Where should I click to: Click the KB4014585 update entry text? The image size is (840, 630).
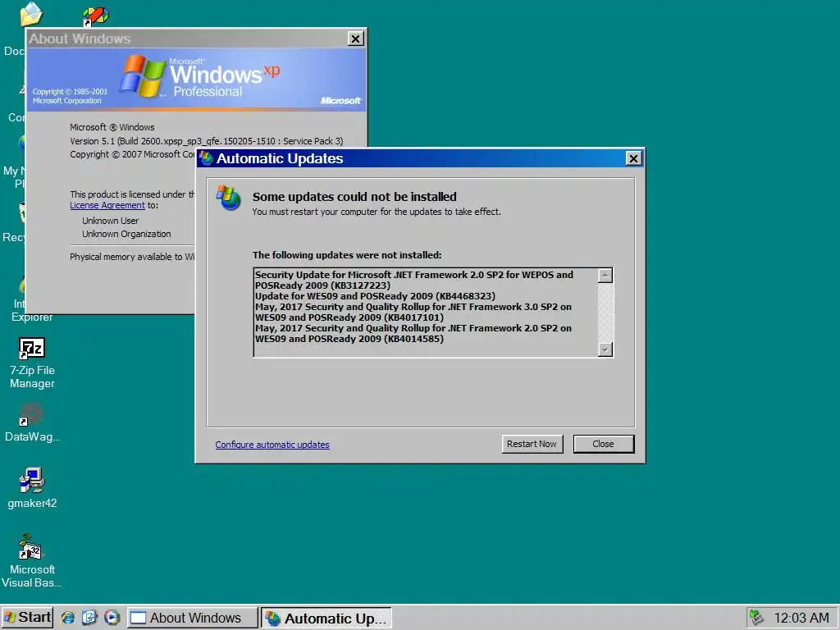point(413,334)
